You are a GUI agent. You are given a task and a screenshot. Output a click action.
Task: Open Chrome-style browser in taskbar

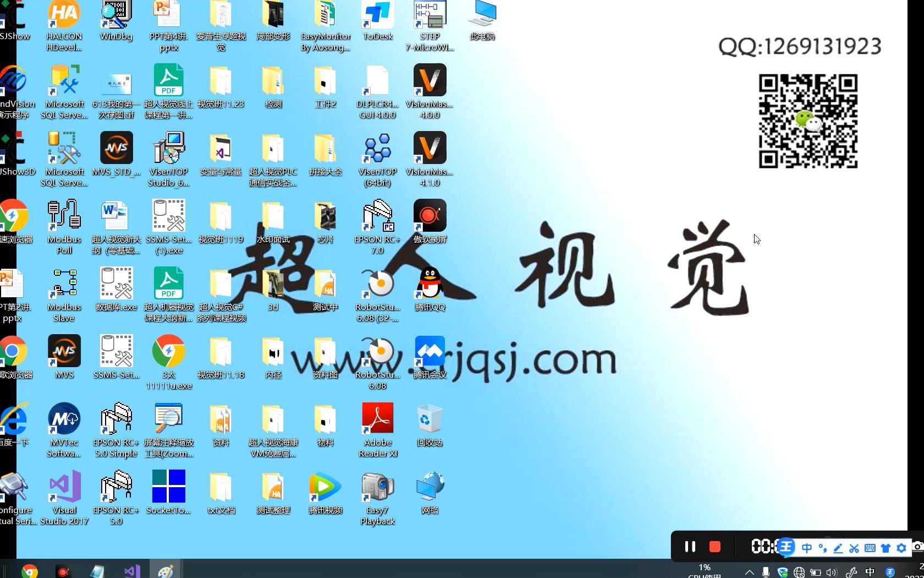(x=30, y=571)
